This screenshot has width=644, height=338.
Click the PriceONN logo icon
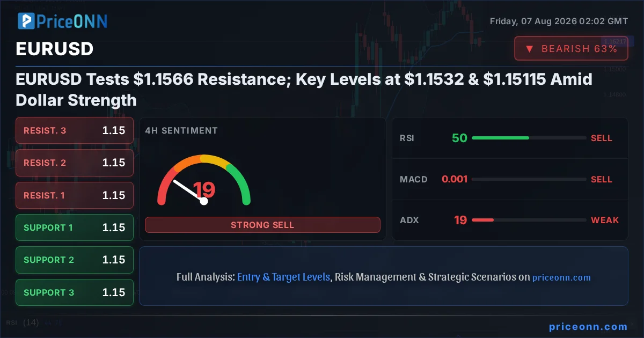(x=26, y=21)
